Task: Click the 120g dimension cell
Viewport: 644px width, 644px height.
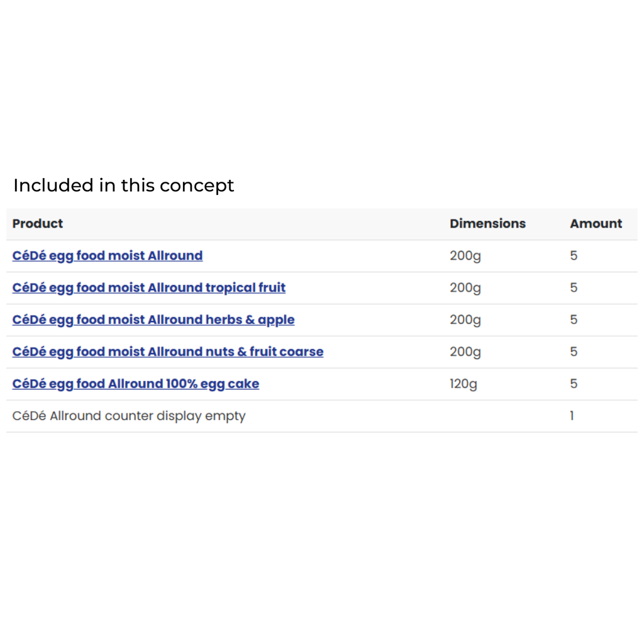Action: click(464, 384)
